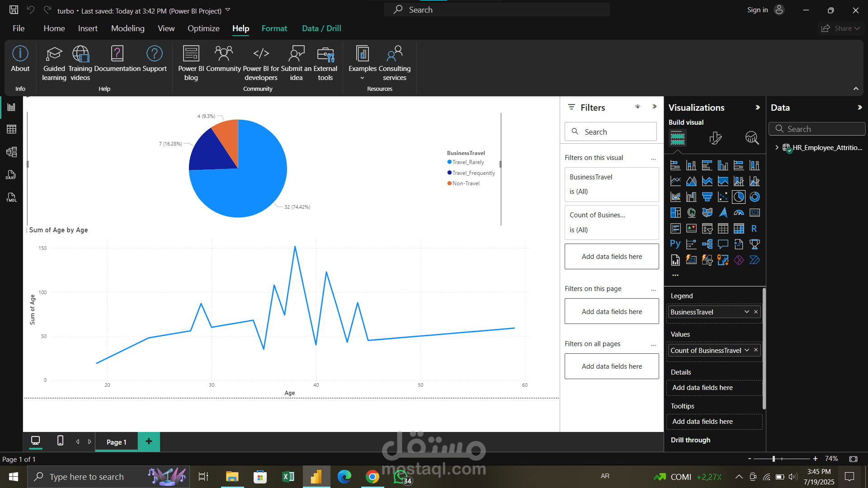868x488 pixels.
Task: Open the Format ribbon tab
Action: pos(274,28)
